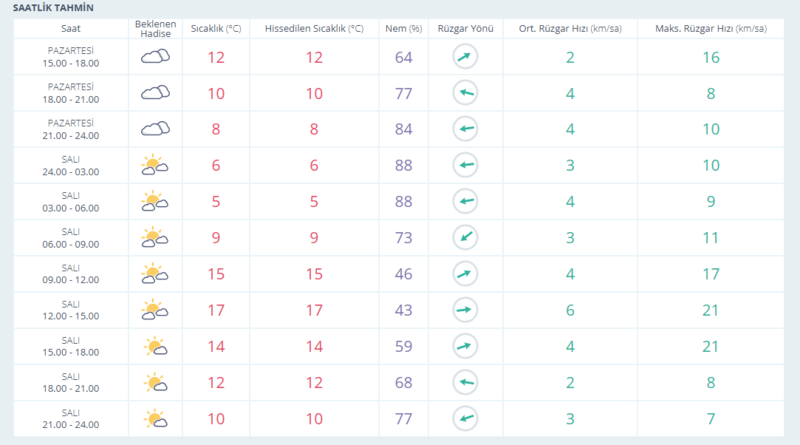Click the Hissedilen Sıcaklık column header
This screenshot has width=800, height=445.
coord(313,28)
